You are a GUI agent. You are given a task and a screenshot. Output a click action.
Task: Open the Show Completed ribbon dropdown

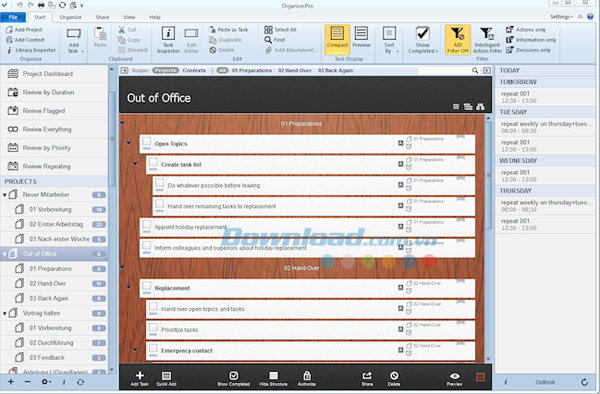423,40
